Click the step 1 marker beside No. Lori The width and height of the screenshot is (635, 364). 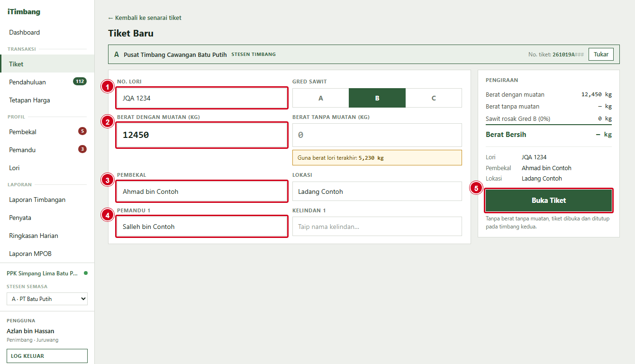[x=108, y=87]
